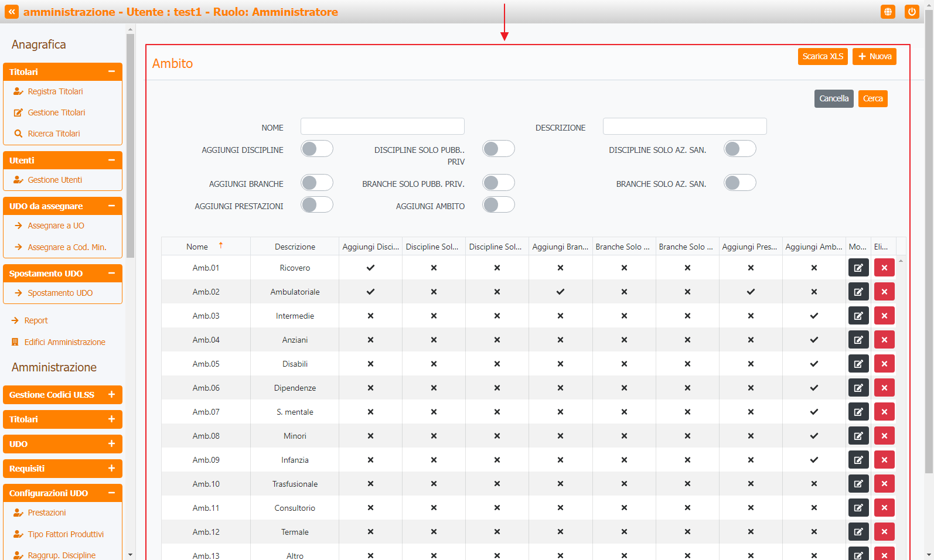The height and width of the screenshot is (560, 934).
Task: Click the Scarica XLS button
Action: (822, 56)
